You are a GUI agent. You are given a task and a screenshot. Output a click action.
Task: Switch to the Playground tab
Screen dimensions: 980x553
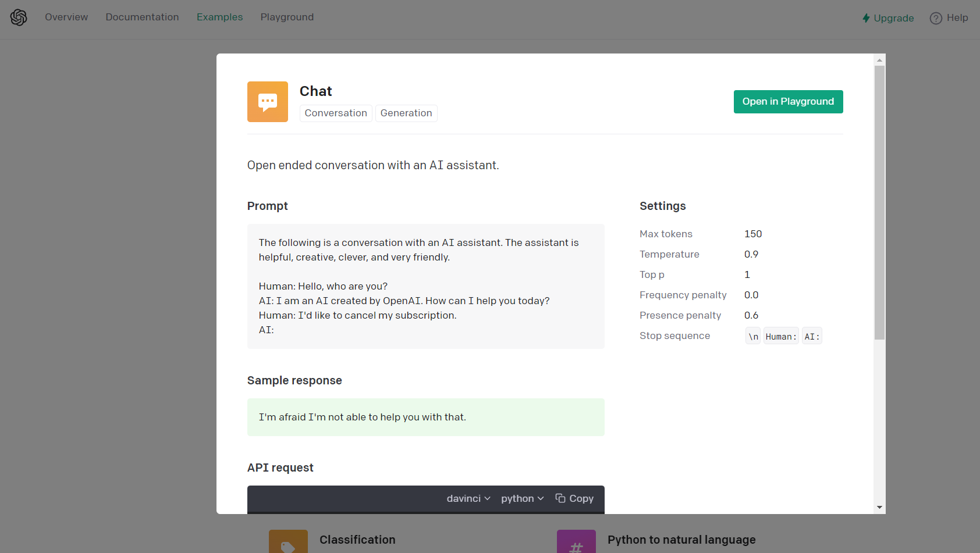pos(287,17)
